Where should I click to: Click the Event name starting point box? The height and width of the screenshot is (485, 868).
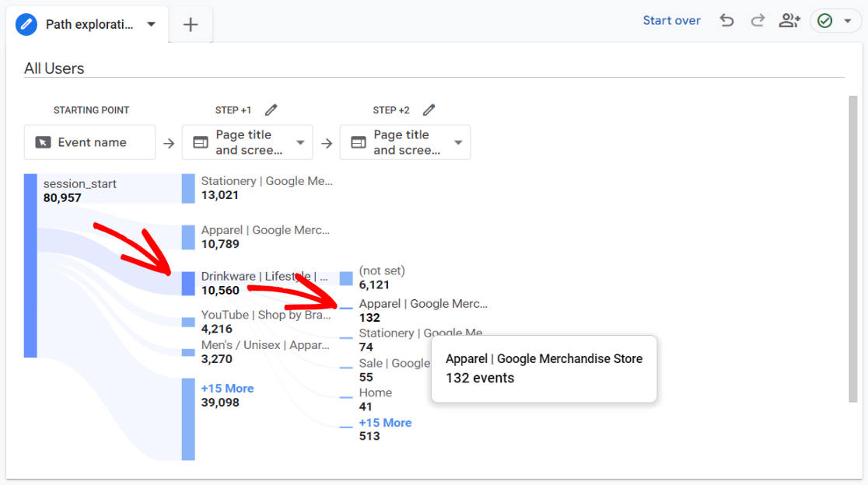(x=89, y=142)
